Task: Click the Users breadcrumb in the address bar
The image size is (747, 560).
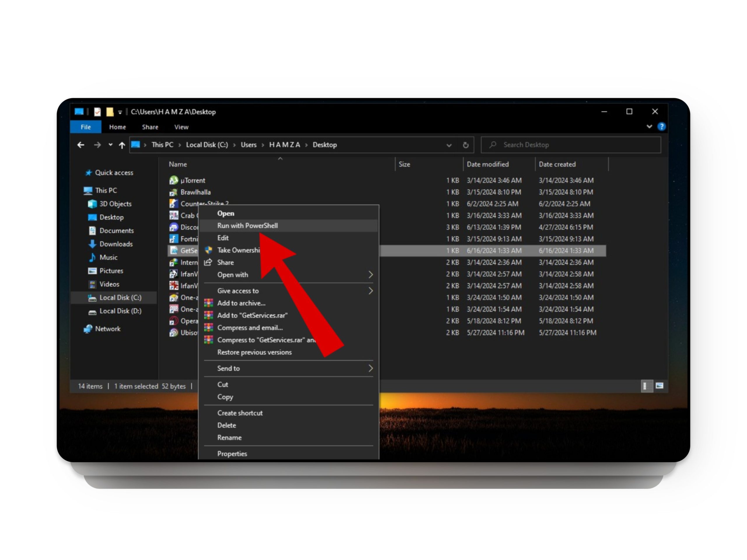Action: coord(249,145)
